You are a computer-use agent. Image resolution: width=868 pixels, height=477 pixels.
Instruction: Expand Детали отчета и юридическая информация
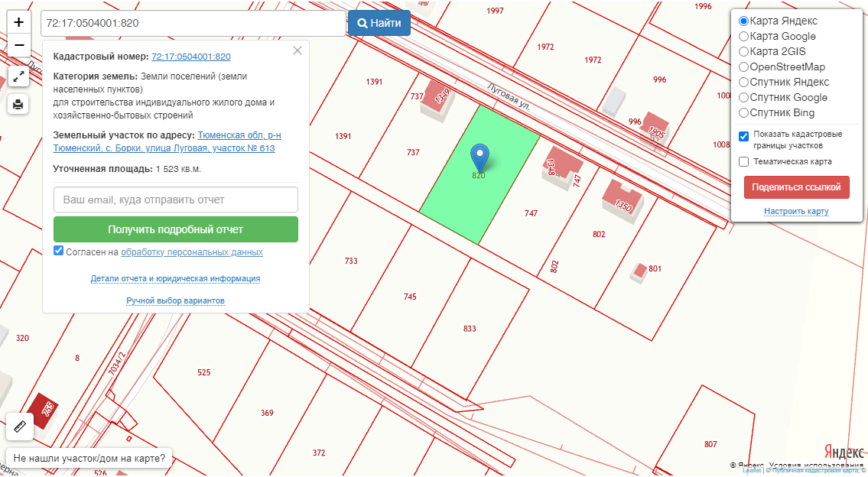(x=175, y=278)
